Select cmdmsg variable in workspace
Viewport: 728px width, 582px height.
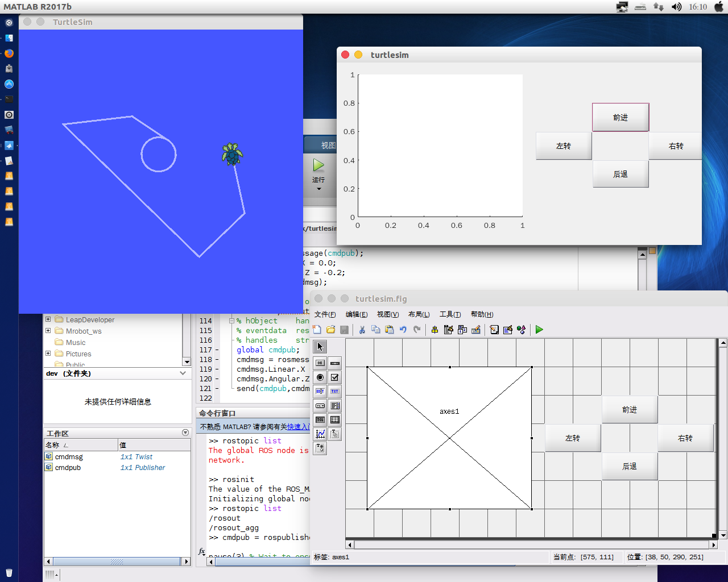tap(69, 457)
